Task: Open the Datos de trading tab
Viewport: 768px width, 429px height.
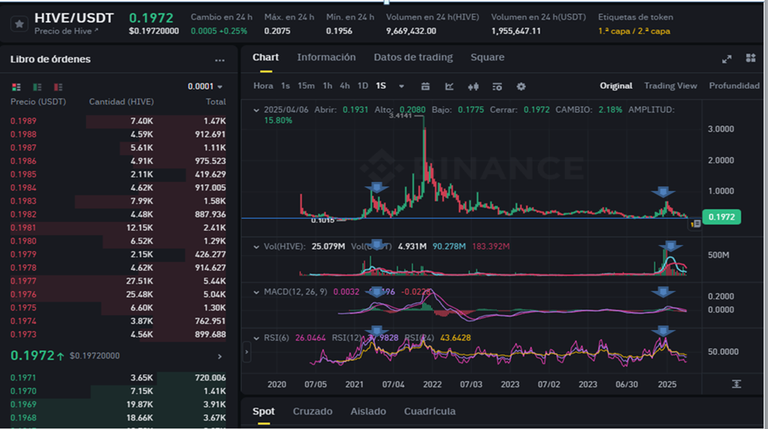Action: coord(413,57)
